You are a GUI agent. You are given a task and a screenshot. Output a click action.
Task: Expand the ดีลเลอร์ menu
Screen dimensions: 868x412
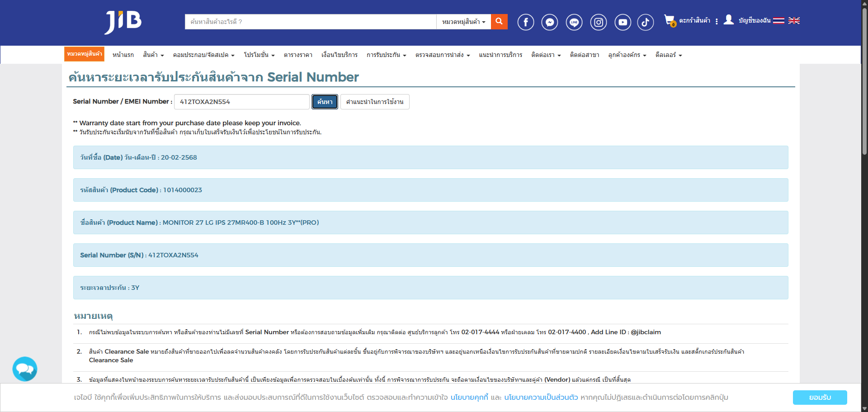669,55
